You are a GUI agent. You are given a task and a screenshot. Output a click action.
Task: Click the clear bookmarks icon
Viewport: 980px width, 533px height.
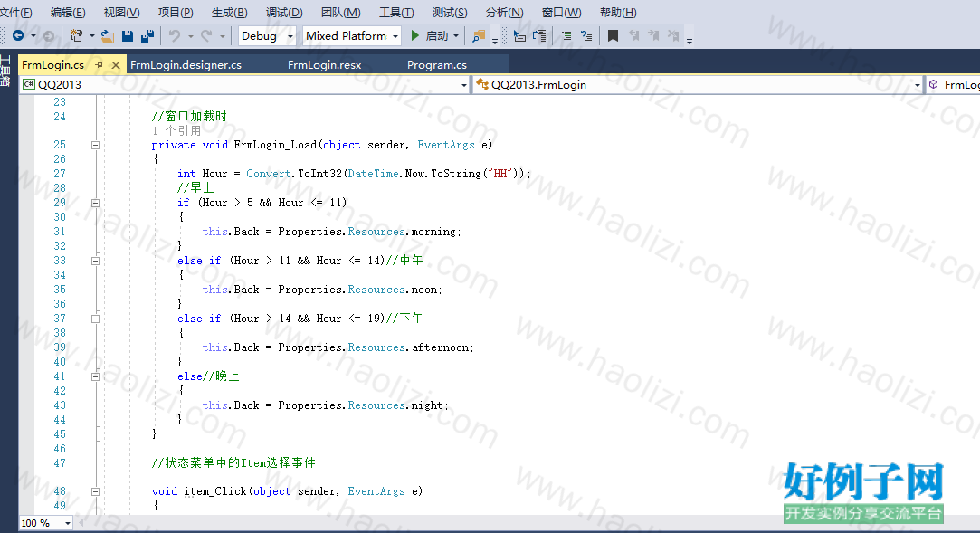pos(673,35)
